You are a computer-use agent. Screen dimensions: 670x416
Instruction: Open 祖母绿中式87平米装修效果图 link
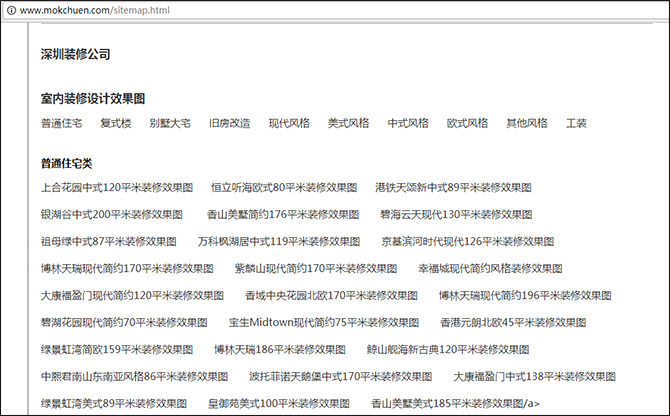point(109,241)
